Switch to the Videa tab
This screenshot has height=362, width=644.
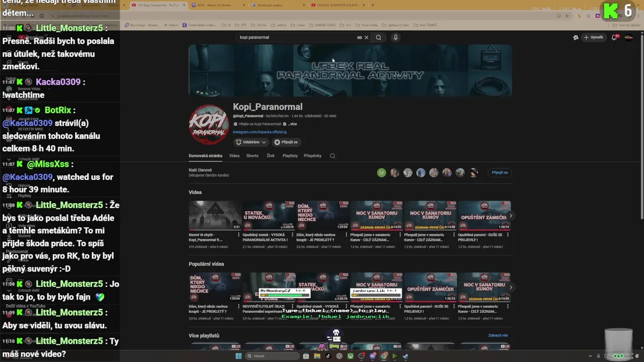[234, 156]
